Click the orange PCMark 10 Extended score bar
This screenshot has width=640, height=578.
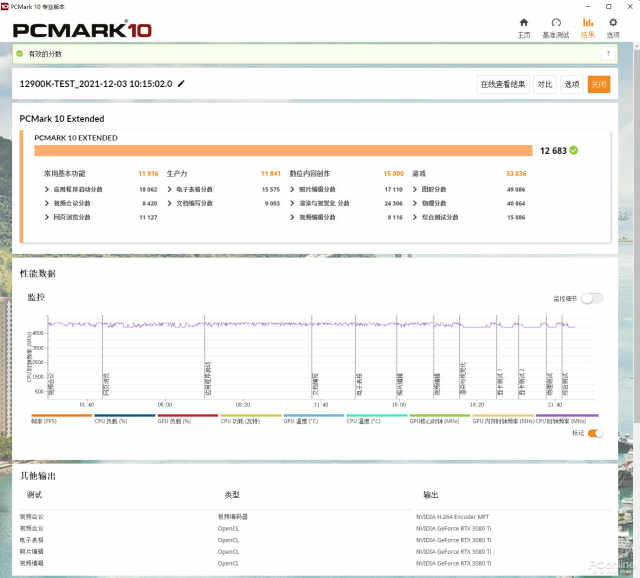click(x=283, y=151)
